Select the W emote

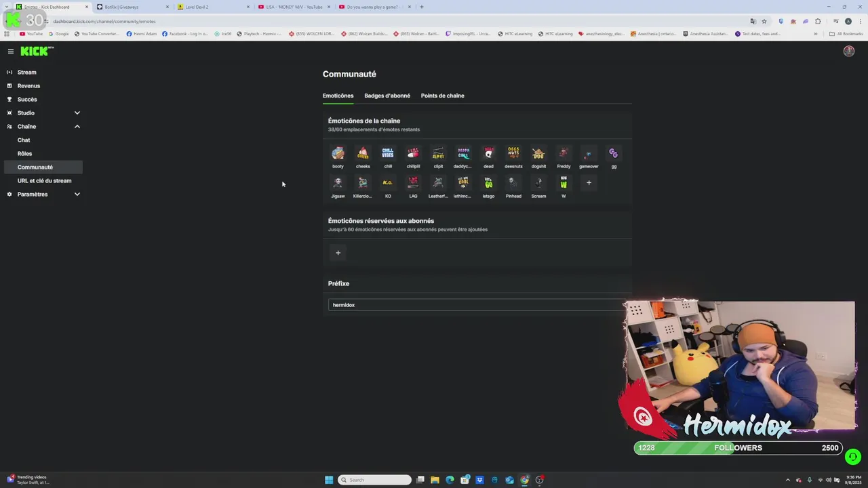pyautogui.click(x=564, y=183)
